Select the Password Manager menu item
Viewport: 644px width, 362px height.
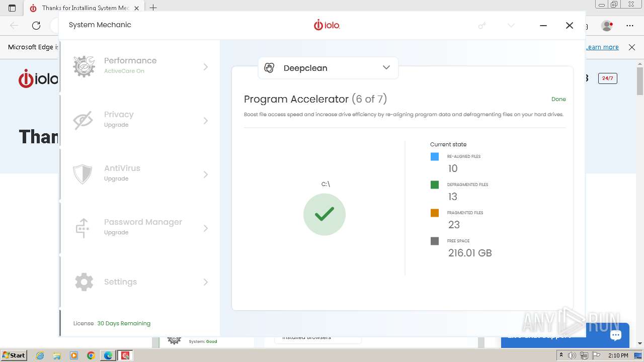140,228
